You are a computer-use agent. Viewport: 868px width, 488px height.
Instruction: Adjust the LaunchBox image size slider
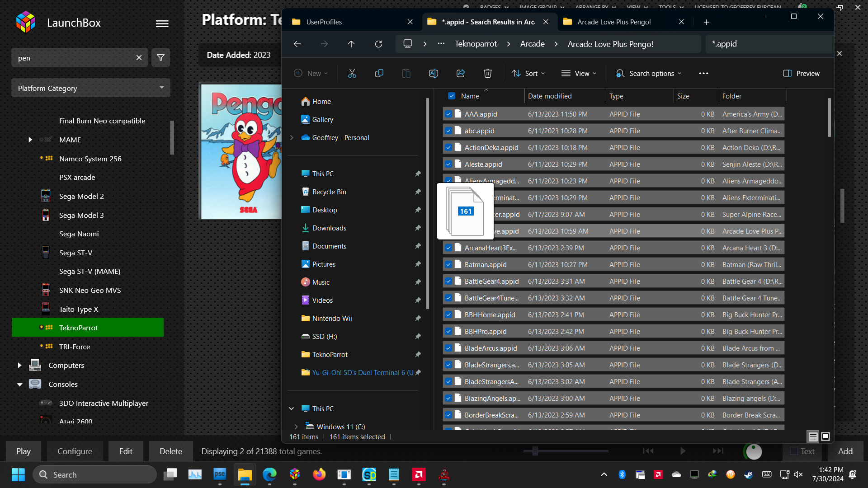pos(535,450)
